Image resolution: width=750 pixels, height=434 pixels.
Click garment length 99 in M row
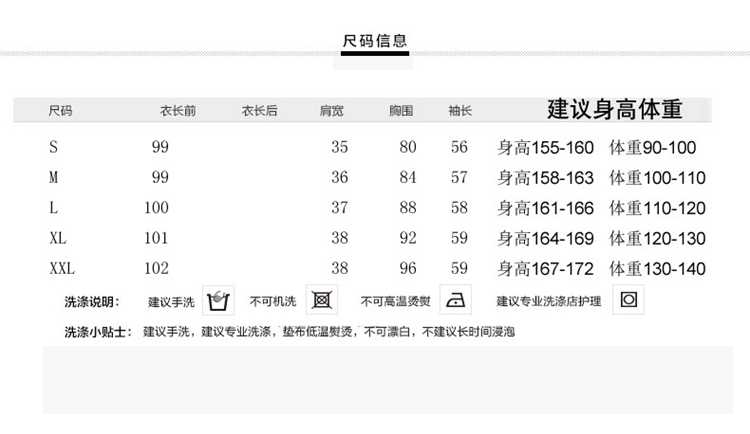[160, 178]
